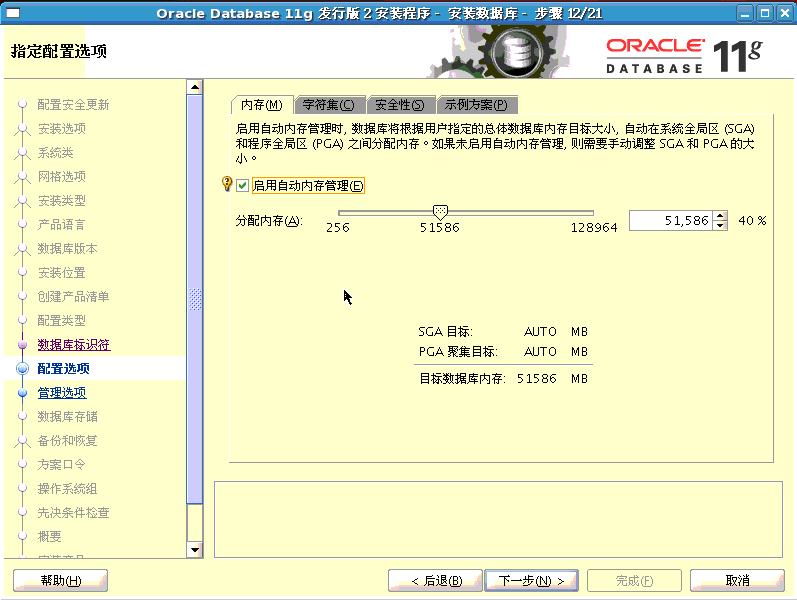Open the 管理选项 step link
Image resolution: width=797 pixels, height=600 pixels.
tap(62, 393)
